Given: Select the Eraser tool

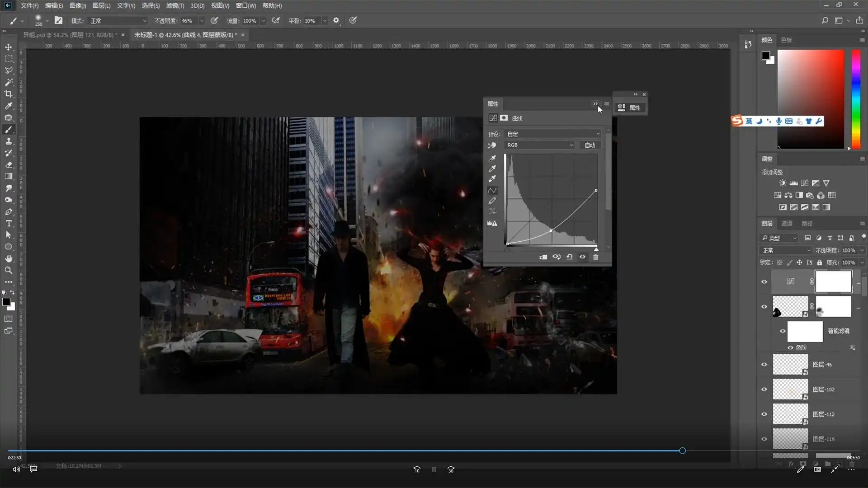Looking at the screenshot, I should point(9,164).
